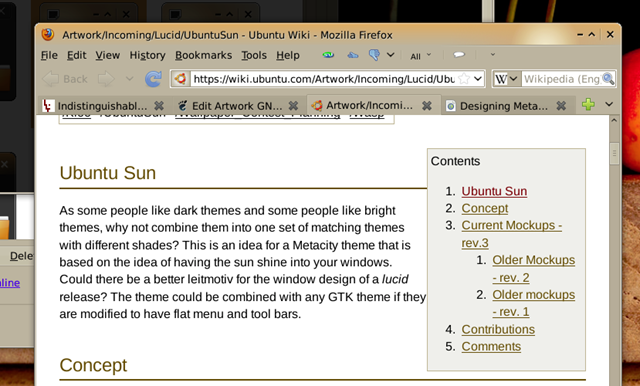This screenshot has width=640, height=386.
Task: Click the Ubuntu site icon in address bar
Action: [180, 79]
